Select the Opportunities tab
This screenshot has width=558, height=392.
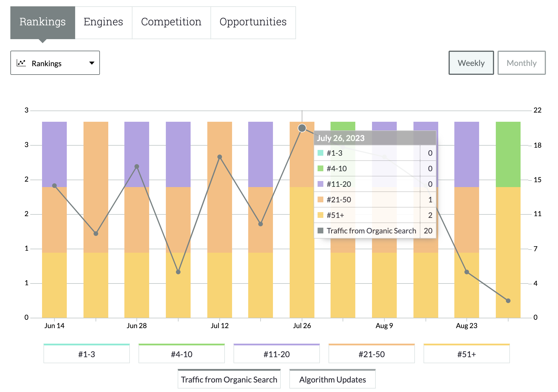point(253,22)
